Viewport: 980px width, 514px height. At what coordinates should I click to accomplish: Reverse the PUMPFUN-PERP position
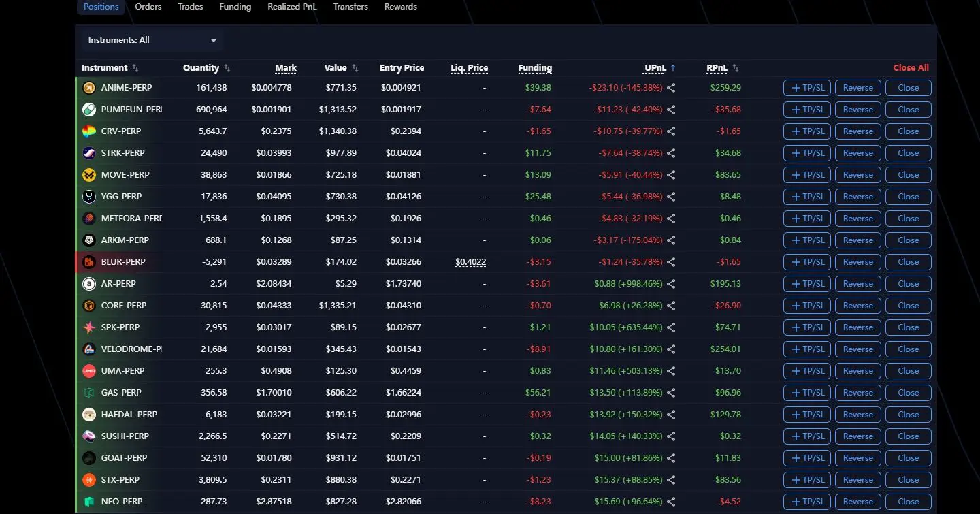pyautogui.click(x=858, y=110)
